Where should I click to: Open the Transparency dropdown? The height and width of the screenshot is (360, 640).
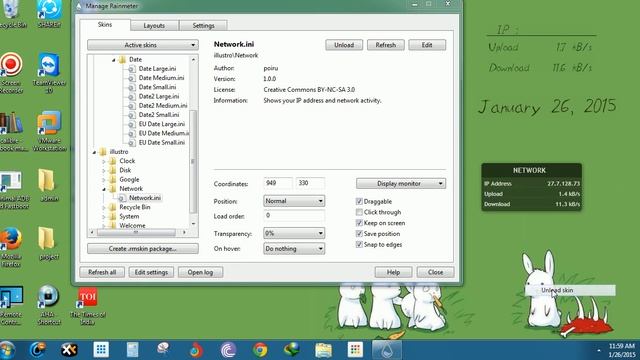click(294, 233)
